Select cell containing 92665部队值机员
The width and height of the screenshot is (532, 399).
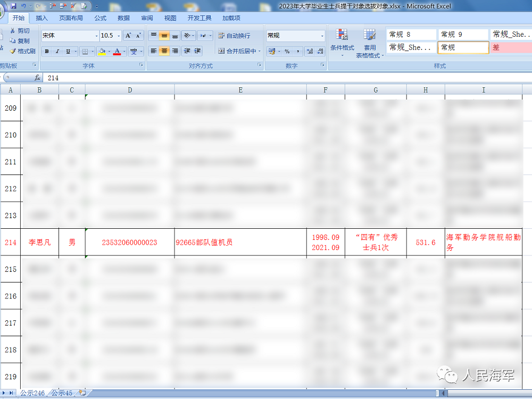point(240,243)
